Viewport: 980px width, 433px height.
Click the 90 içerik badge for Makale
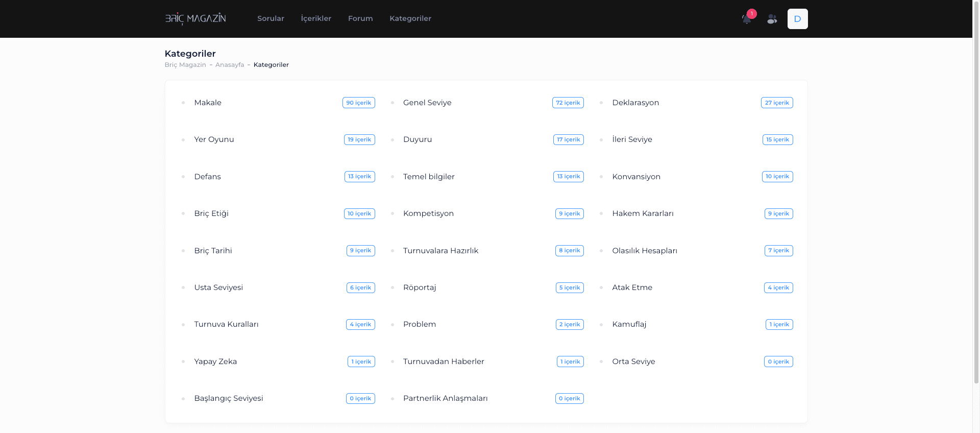(x=359, y=103)
